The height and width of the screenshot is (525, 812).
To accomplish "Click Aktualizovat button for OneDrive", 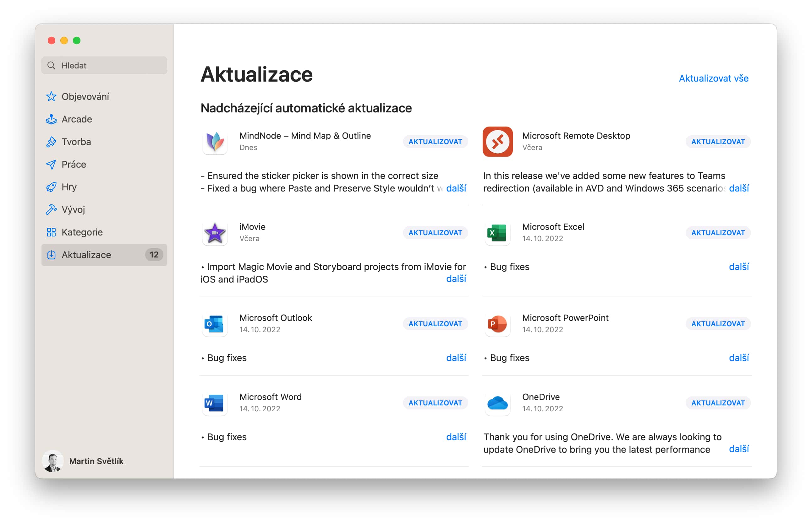I will tap(718, 403).
